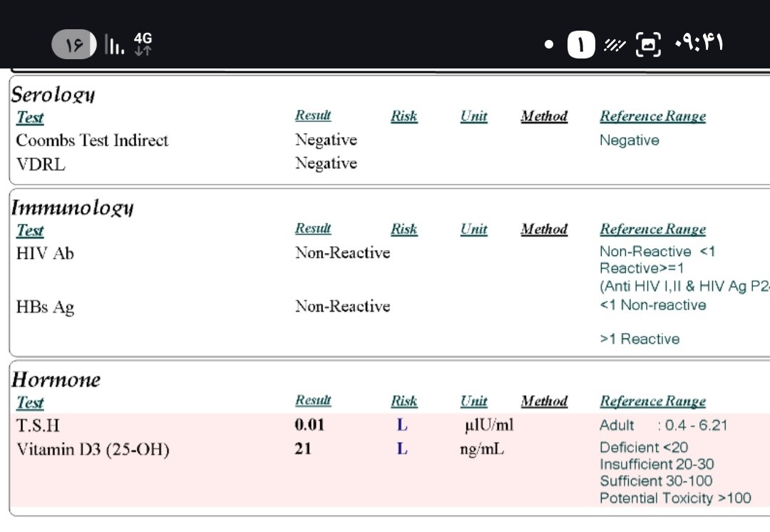This screenshot has width=770, height=532.
Task: Tap the white notification badge showing ۱
Action: (x=581, y=45)
